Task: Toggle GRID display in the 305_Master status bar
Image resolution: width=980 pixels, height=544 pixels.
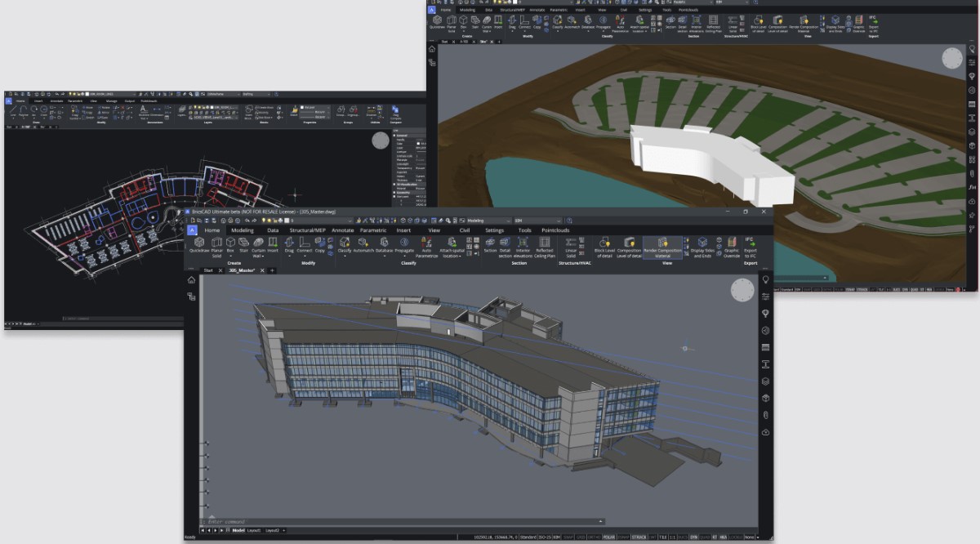Action: click(x=581, y=537)
